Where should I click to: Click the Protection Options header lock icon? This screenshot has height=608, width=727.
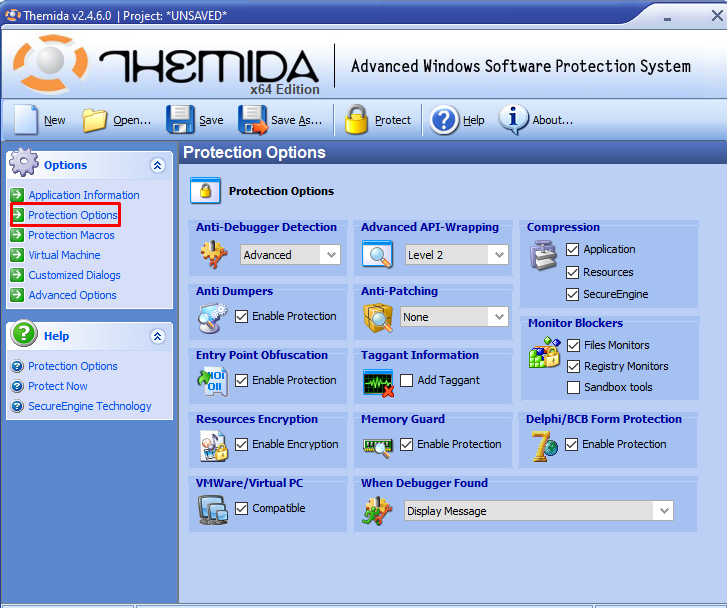pos(205,191)
